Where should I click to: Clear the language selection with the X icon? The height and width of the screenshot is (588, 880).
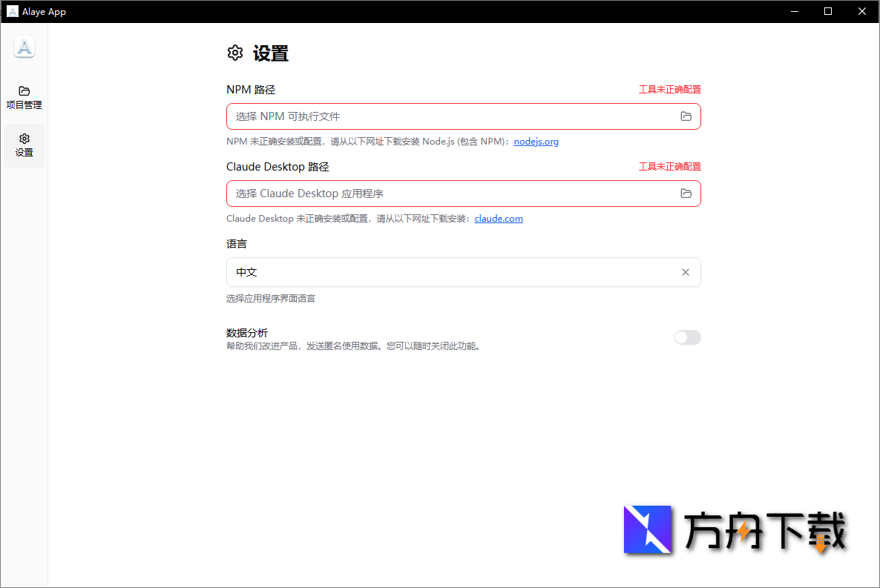pyautogui.click(x=685, y=272)
